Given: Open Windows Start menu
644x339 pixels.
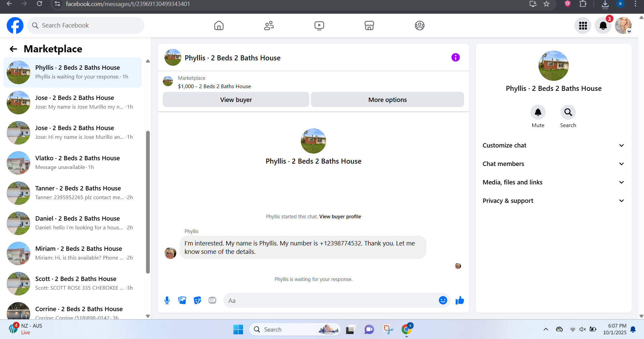Looking at the screenshot, I should (238, 330).
